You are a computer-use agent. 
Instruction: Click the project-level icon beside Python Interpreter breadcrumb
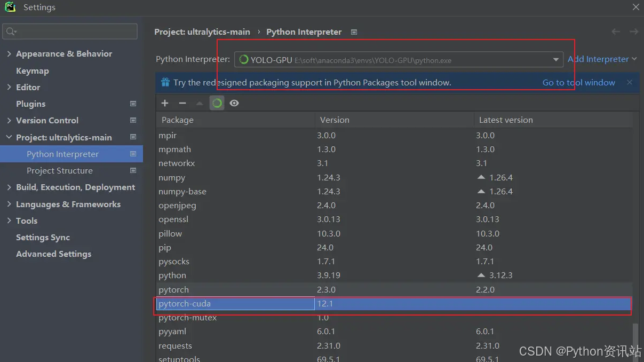[x=354, y=32]
